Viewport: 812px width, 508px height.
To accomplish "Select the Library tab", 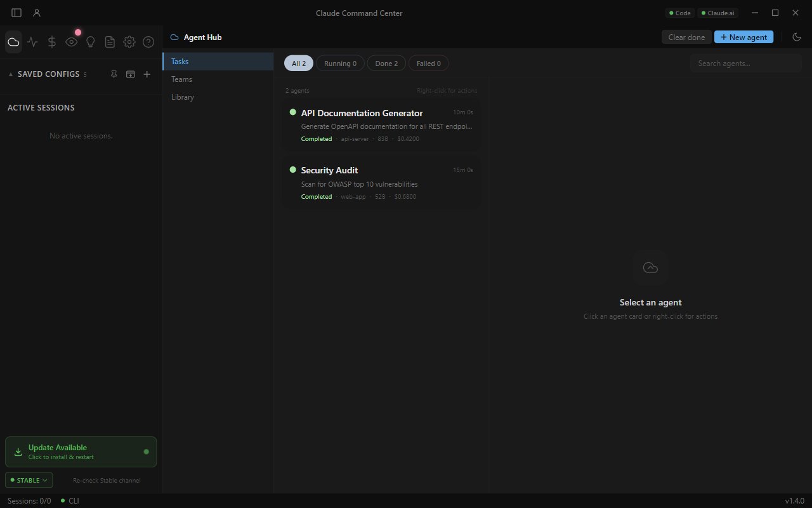I will [218, 97].
